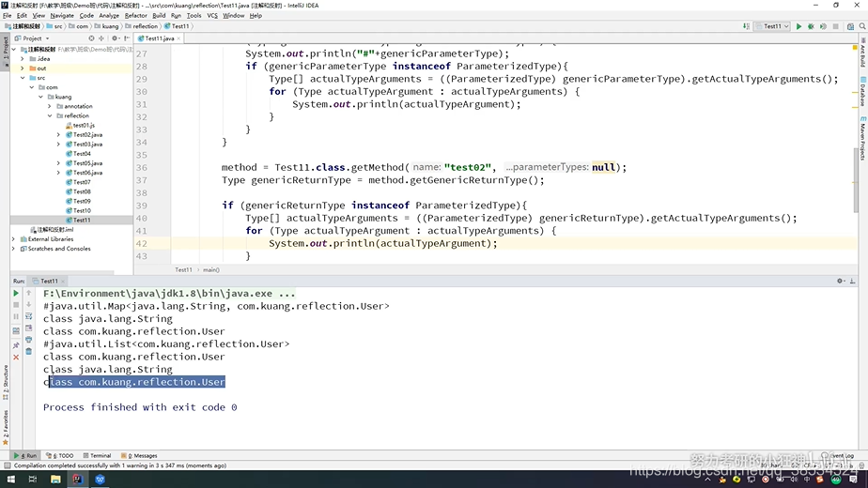Open the Build menu
This screenshot has width=868, height=488.
pyautogui.click(x=159, y=16)
